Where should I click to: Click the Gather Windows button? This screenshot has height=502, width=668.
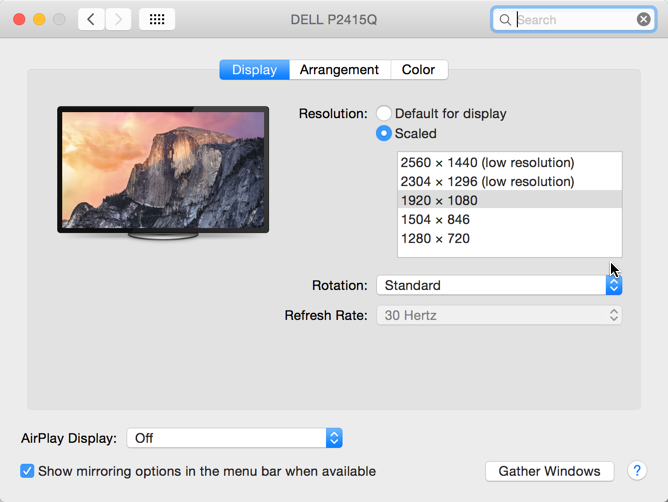click(549, 471)
